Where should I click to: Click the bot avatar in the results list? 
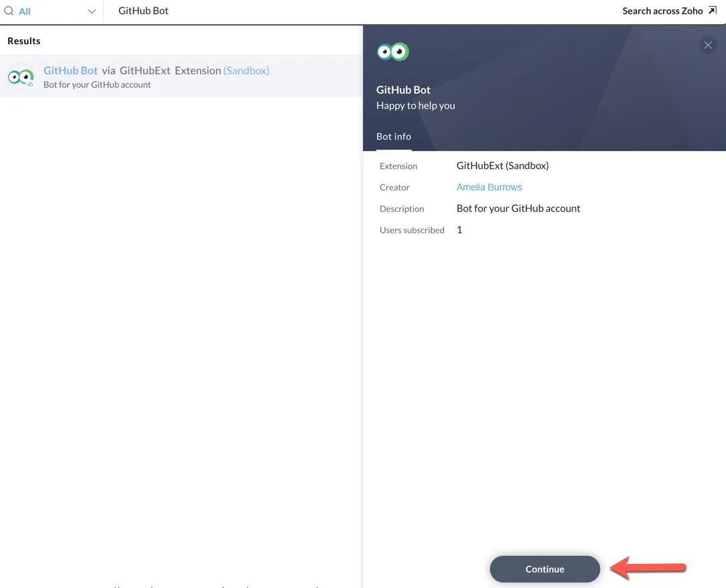pyautogui.click(x=21, y=76)
